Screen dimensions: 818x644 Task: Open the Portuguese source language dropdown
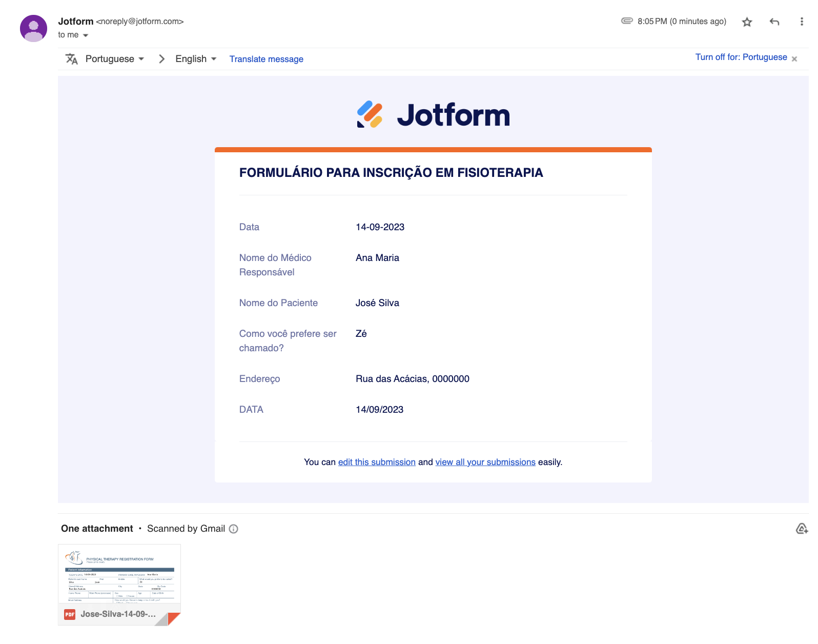tap(115, 59)
